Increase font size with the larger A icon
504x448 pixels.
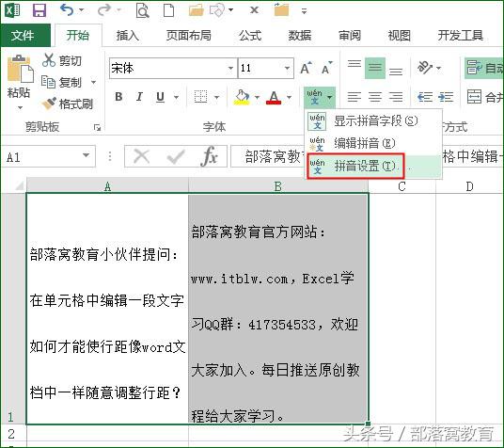click(x=306, y=68)
